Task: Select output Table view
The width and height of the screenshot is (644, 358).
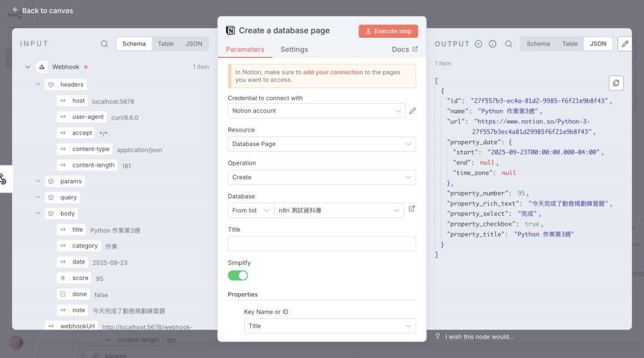Action: pyautogui.click(x=570, y=43)
